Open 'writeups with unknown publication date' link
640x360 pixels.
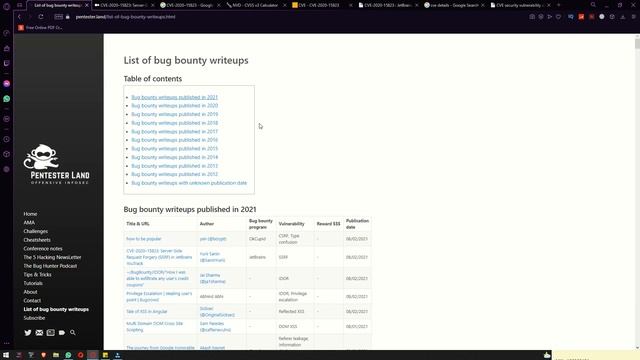click(189, 183)
